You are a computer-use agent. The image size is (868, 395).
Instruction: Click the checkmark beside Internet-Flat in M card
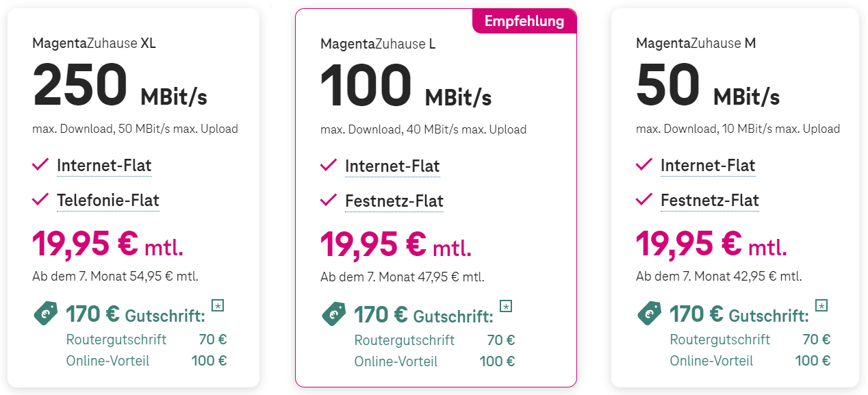[644, 164]
